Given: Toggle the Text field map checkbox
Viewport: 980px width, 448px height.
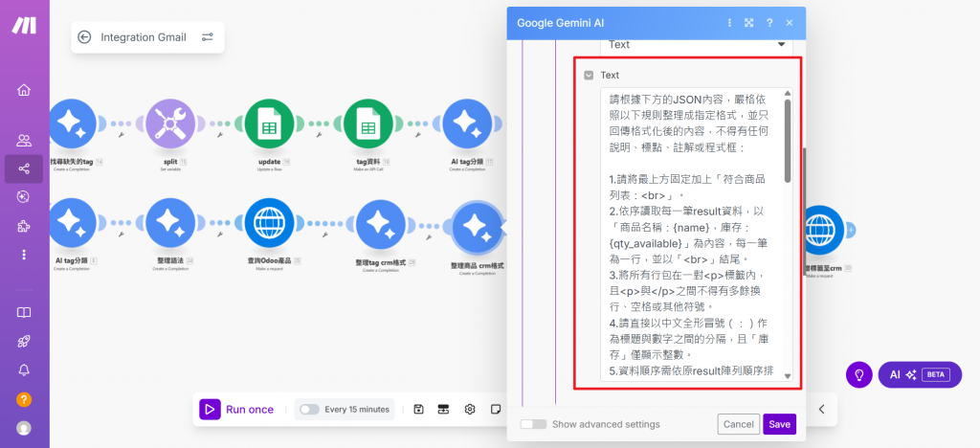Looking at the screenshot, I should click(589, 76).
